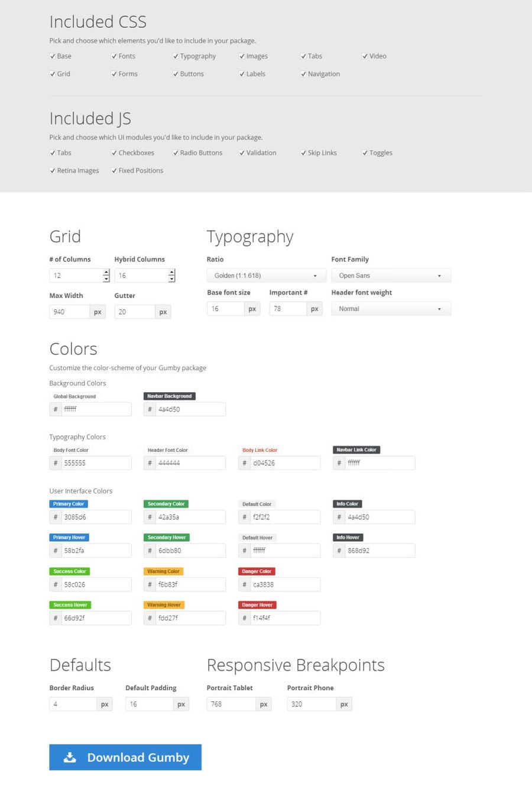
Task: Select the Important # input field
Action: [x=288, y=309]
